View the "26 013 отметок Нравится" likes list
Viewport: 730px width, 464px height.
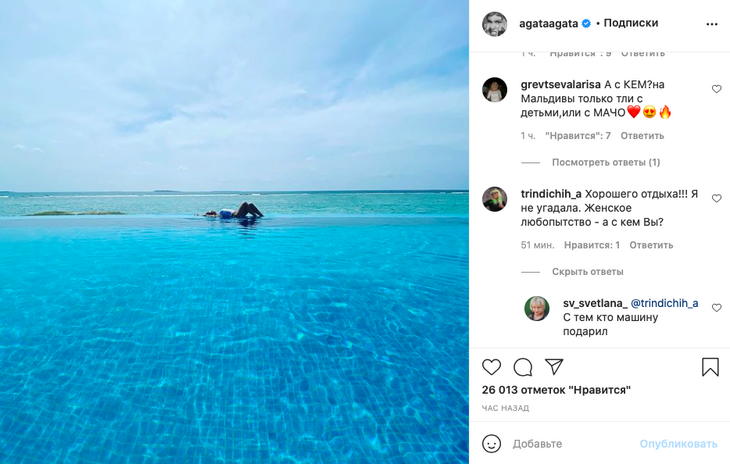click(x=556, y=390)
